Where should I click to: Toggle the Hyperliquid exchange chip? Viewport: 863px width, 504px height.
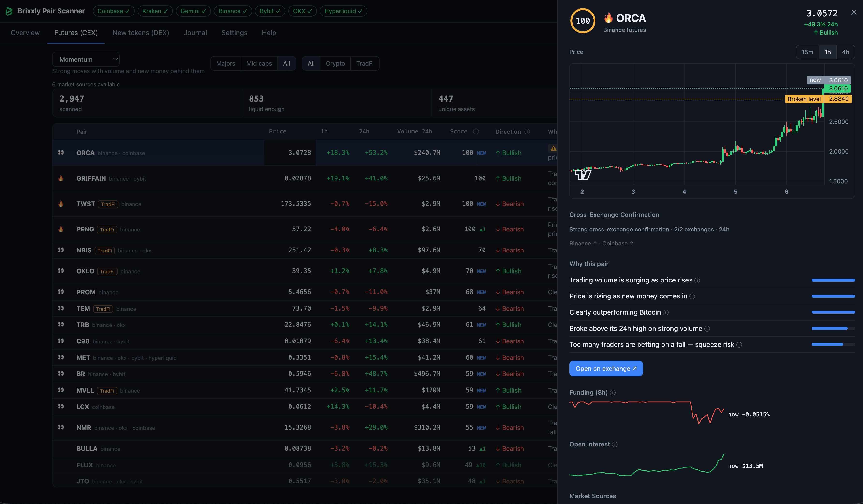pos(343,11)
